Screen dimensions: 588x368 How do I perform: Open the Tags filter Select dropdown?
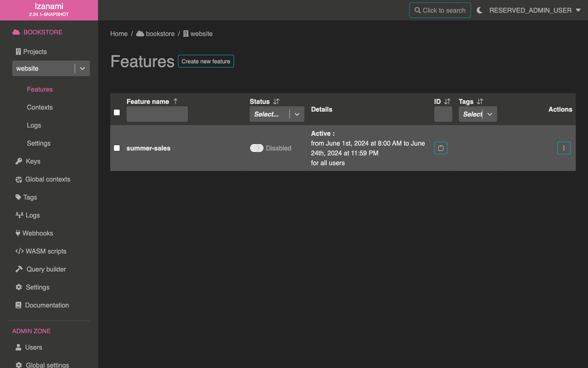click(478, 114)
